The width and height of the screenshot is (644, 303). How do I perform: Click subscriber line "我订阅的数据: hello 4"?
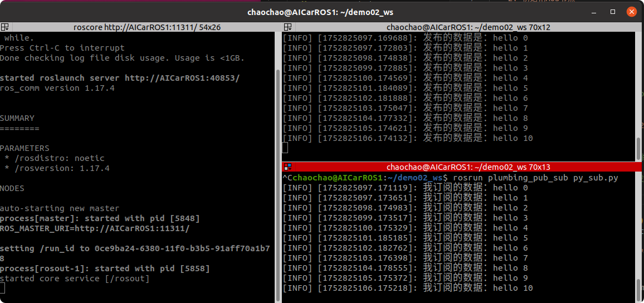point(406,228)
